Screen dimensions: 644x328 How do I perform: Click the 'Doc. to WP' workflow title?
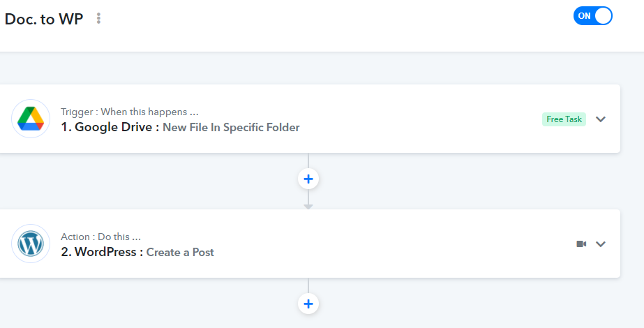pyautogui.click(x=44, y=19)
